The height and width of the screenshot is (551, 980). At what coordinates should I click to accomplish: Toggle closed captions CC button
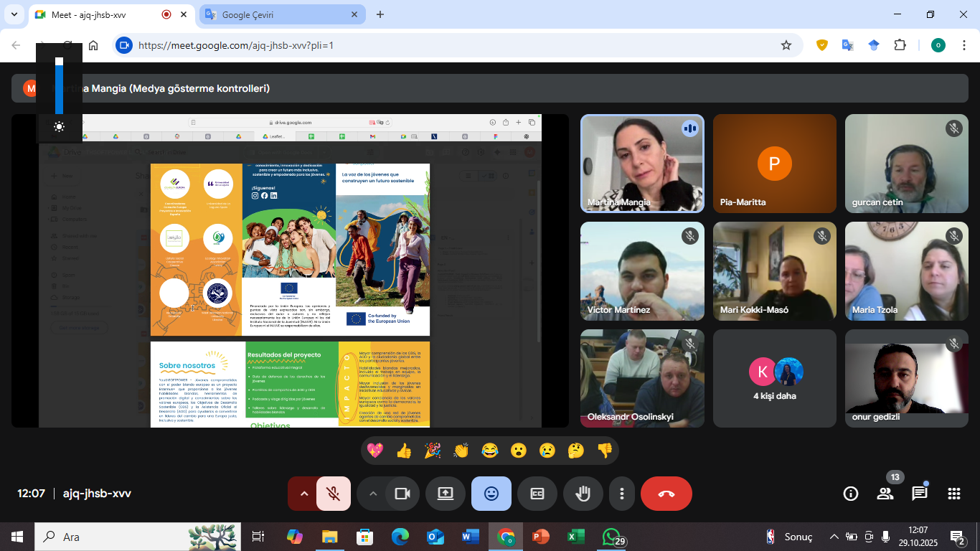coord(537,494)
